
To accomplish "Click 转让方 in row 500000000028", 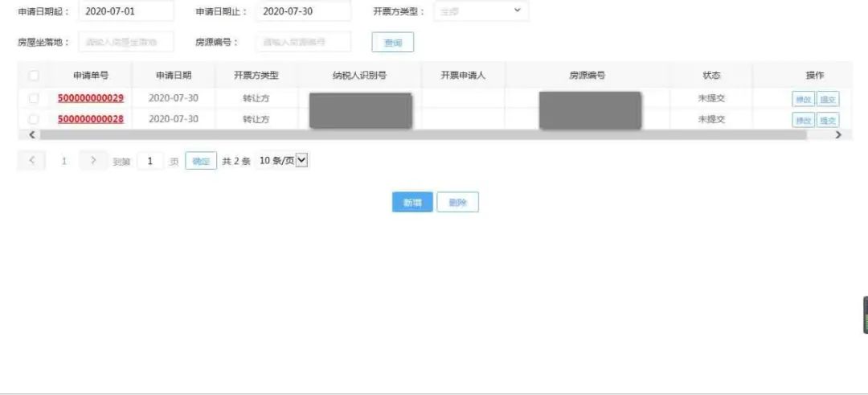I will 256,119.
